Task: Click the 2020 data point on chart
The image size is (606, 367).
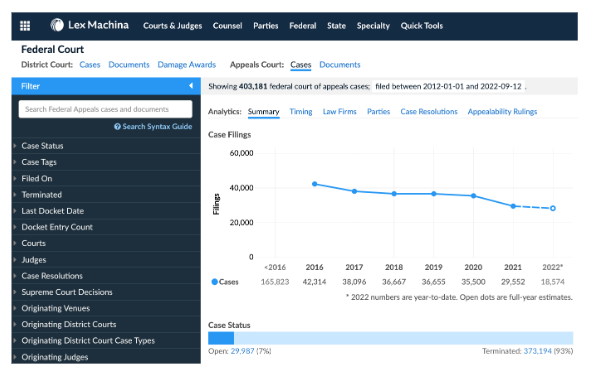Action: point(473,196)
